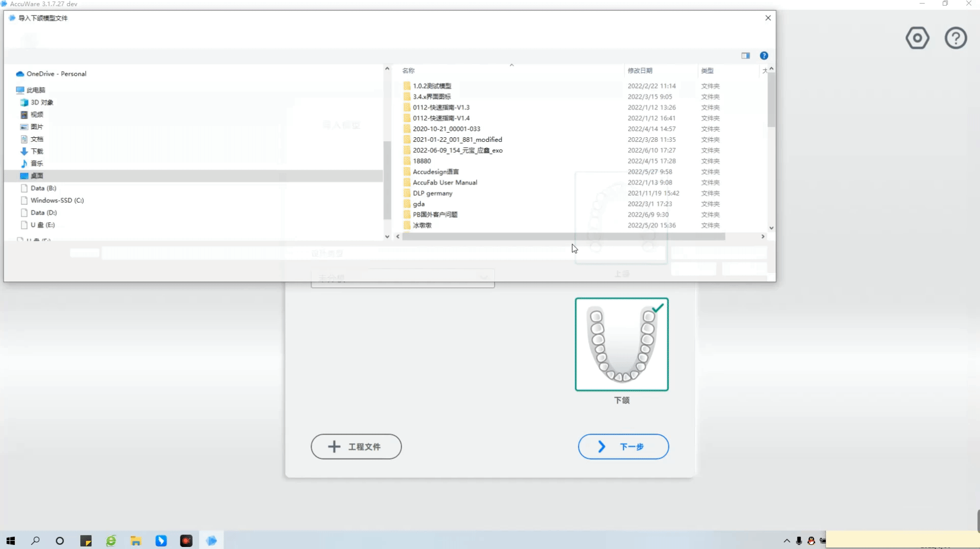
Task: Select the lower jaw model thumbnail
Action: pos(621,344)
